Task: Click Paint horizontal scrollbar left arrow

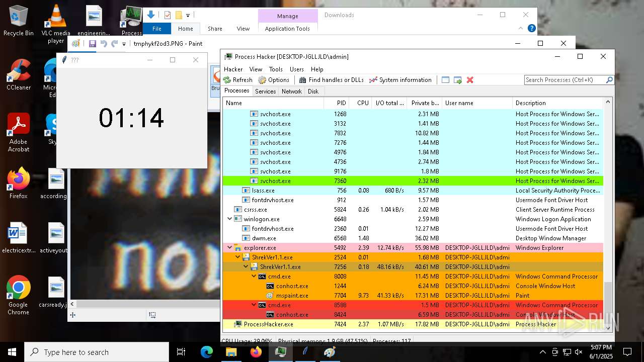Action: (x=73, y=304)
